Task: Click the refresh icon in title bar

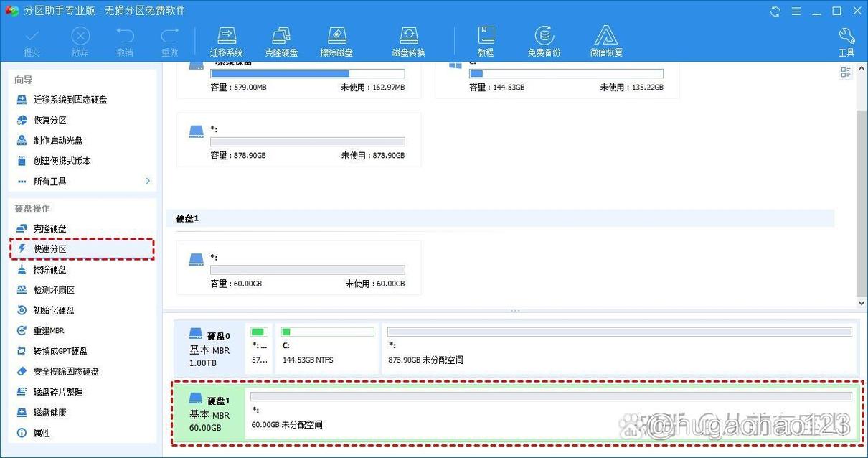Action: (775, 11)
